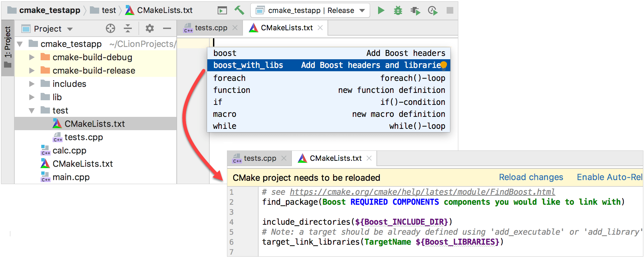Click the locate target crosshair icon
The image size is (644, 258).
tap(110, 29)
